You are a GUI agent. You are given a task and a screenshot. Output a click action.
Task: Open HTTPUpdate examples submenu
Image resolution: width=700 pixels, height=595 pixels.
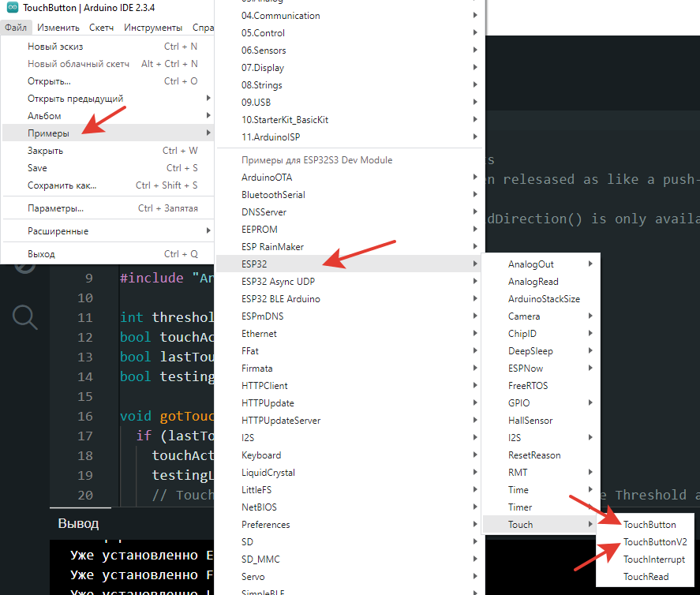tap(349, 403)
